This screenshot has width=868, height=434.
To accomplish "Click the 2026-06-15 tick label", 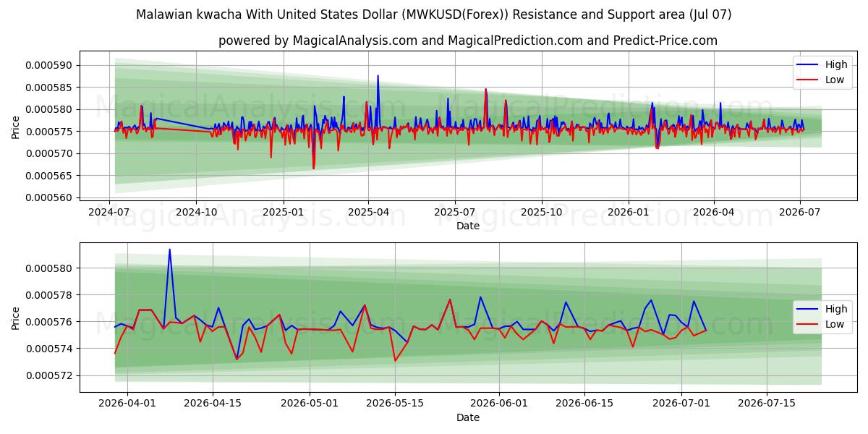I will (x=584, y=404).
